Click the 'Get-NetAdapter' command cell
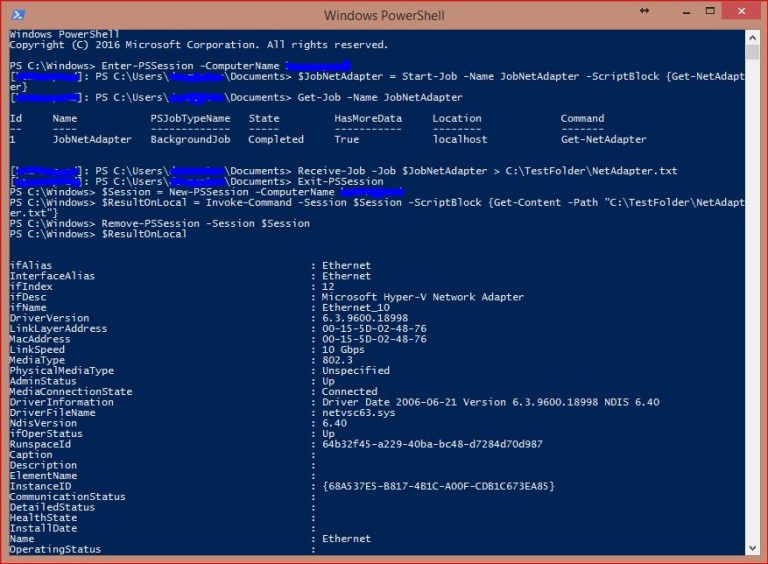The image size is (768, 564). tap(603, 140)
